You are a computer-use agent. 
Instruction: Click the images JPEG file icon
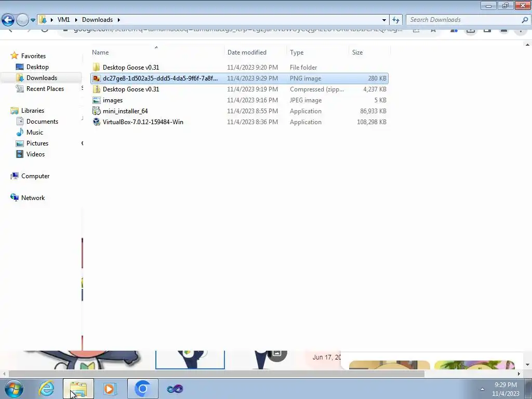point(97,100)
